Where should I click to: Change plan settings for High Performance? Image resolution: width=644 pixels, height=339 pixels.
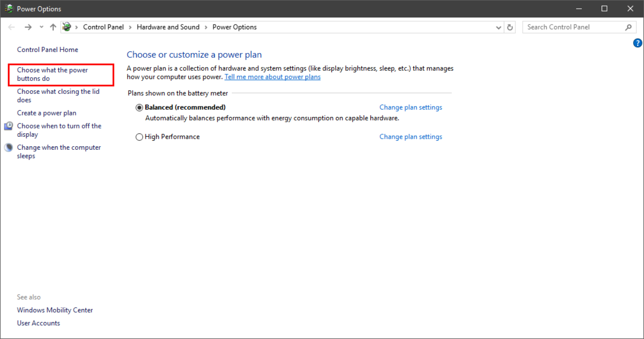pyautogui.click(x=411, y=137)
